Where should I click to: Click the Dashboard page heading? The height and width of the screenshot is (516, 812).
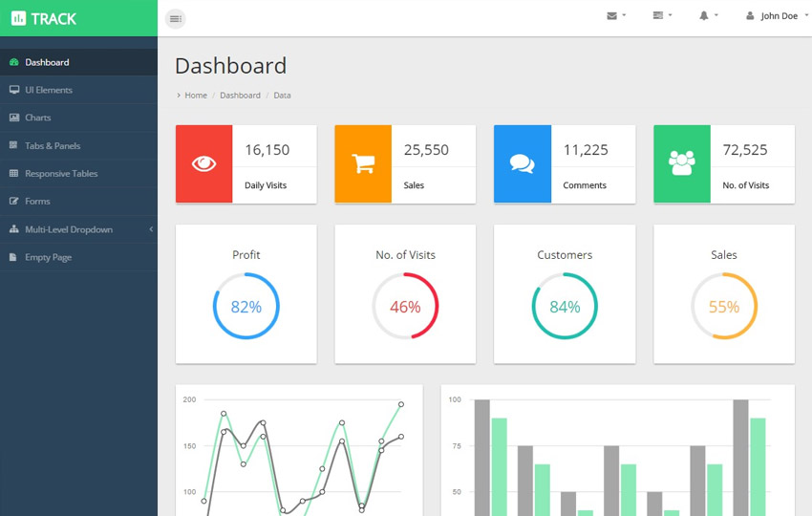[231, 66]
